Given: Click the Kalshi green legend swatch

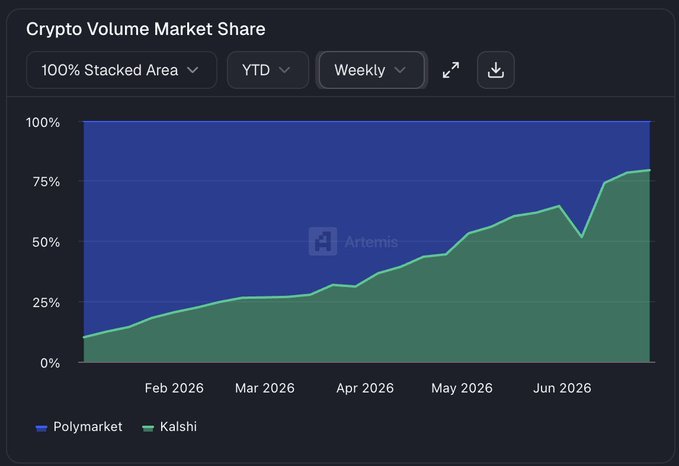Looking at the screenshot, I should (148, 428).
